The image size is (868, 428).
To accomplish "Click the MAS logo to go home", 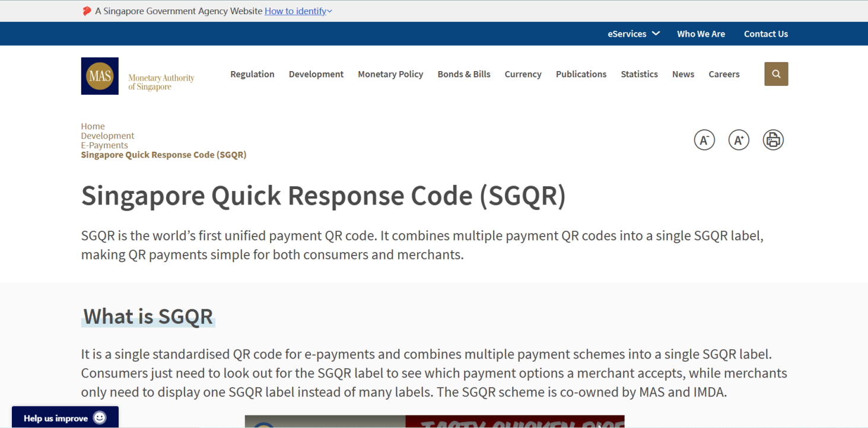I will point(99,76).
